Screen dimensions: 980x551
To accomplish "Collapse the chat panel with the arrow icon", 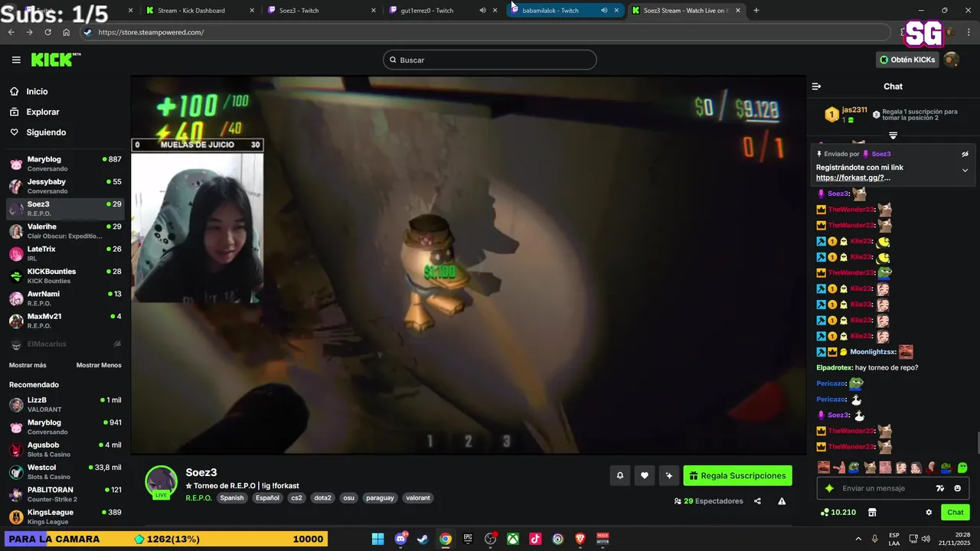I will [x=816, y=86].
